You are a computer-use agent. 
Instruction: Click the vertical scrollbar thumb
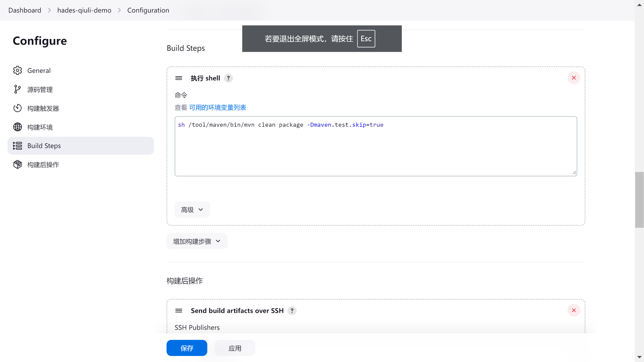(x=639, y=200)
